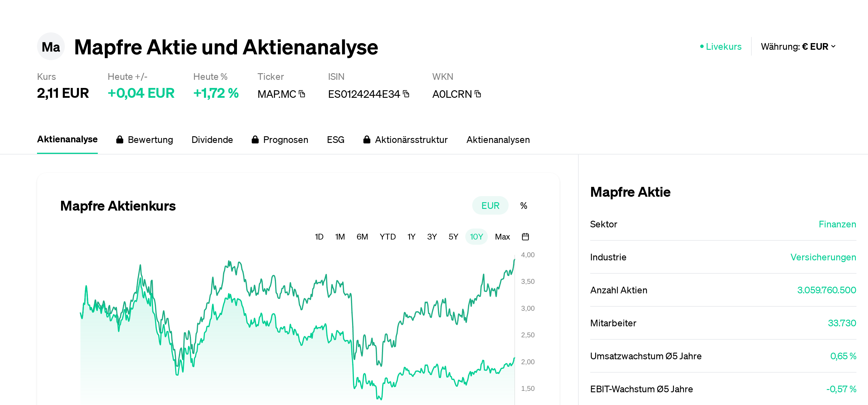Image resolution: width=868 pixels, height=405 pixels.
Task: Click the lock icon beside Aktionärsstruktur
Action: [367, 140]
